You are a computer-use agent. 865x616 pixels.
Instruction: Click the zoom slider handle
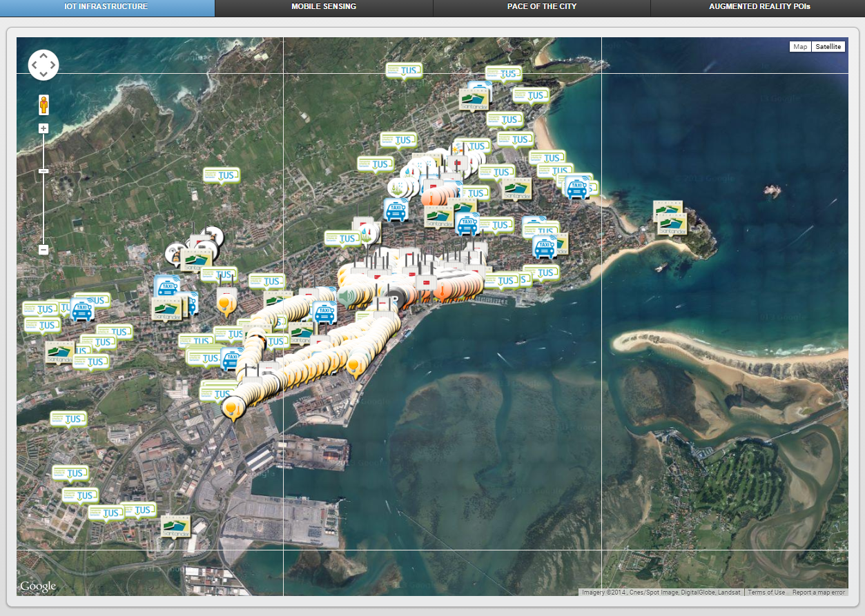(x=43, y=170)
